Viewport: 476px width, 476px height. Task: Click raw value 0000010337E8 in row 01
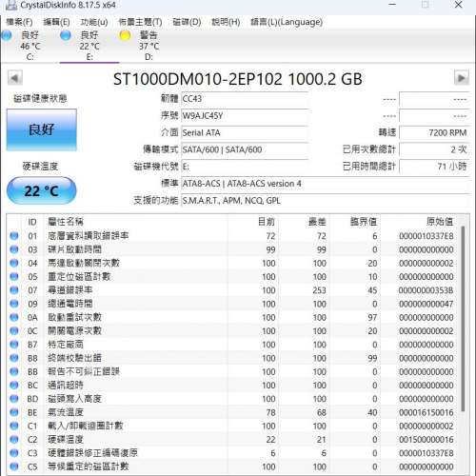[x=426, y=236]
